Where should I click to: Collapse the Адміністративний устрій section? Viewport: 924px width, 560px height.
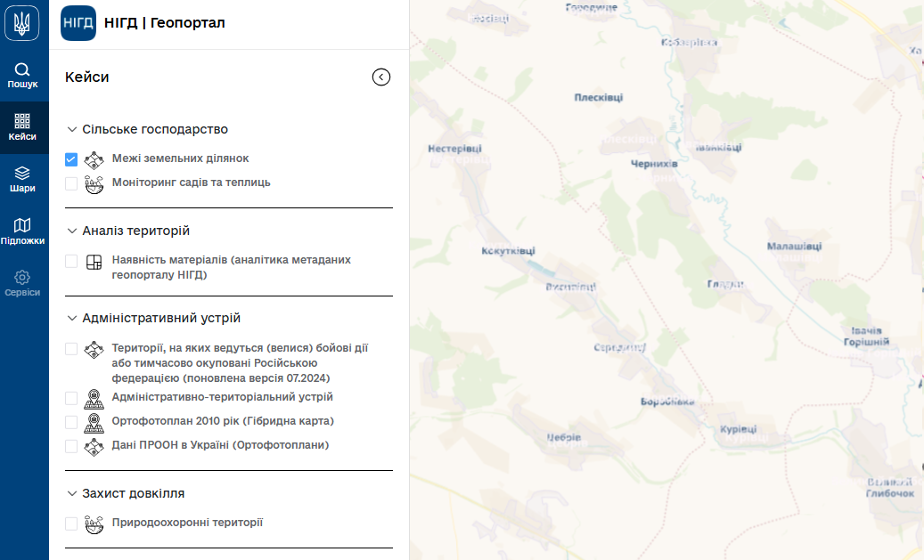[x=72, y=319]
